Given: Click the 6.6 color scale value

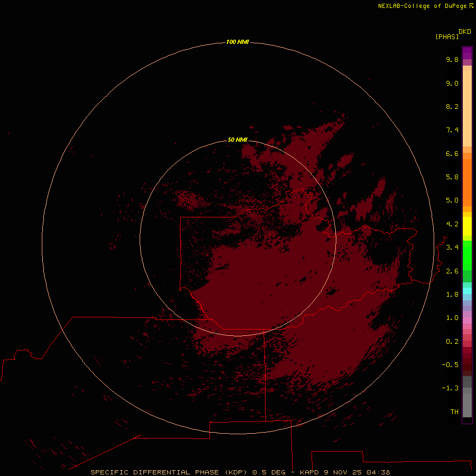Looking at the screenshot, I should [452, 153].
